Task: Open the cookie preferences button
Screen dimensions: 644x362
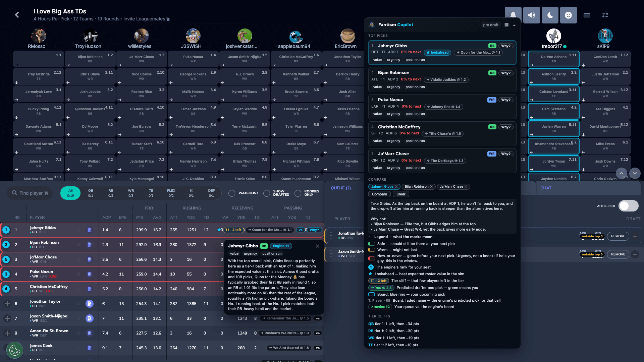Action: pos(15,350)
